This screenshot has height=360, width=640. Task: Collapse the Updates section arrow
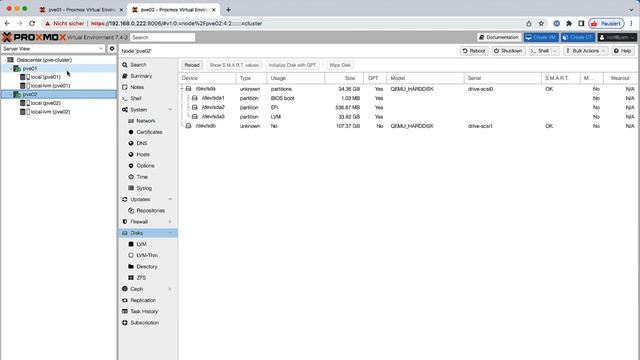pyautogui.click(x=170, y=200)
